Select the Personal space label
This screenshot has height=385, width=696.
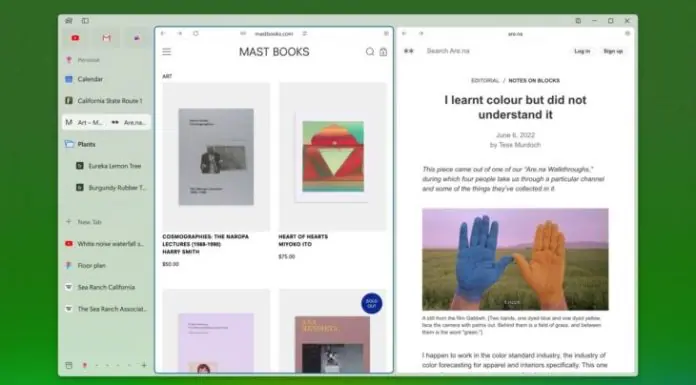[x=89, y=60]
